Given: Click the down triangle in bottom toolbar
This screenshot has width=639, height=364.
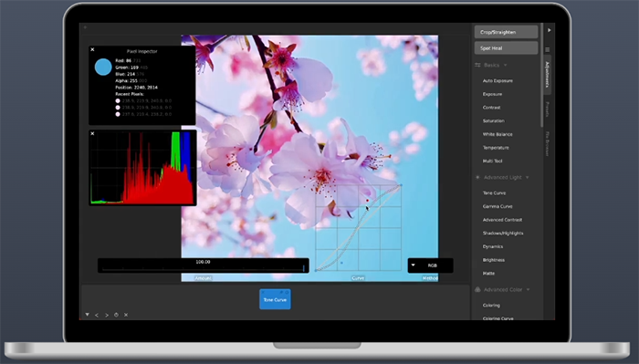Looking at the screenshot, I should [88, 315].
